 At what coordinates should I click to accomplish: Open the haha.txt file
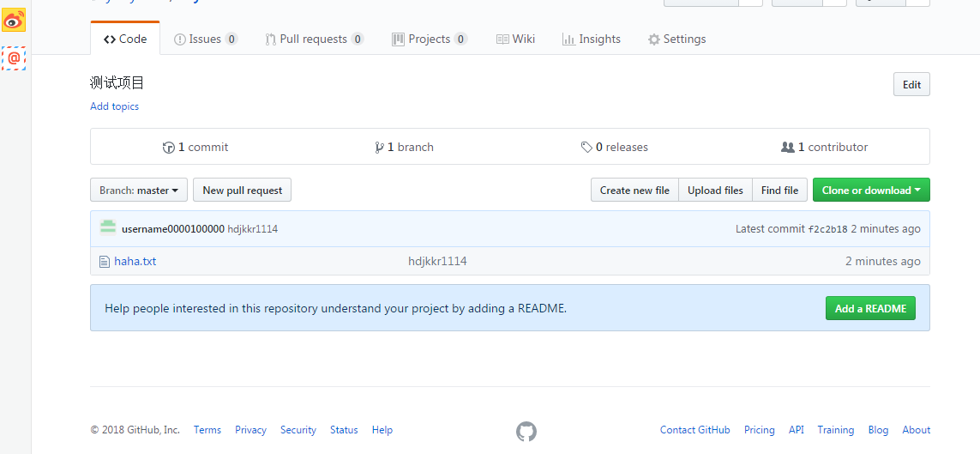[x=135, y=262]
